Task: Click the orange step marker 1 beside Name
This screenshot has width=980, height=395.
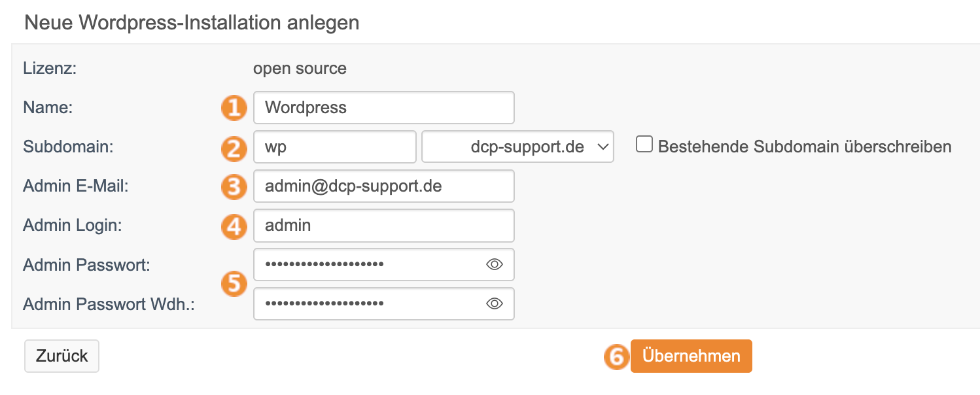Action: (x=234, y=107)
